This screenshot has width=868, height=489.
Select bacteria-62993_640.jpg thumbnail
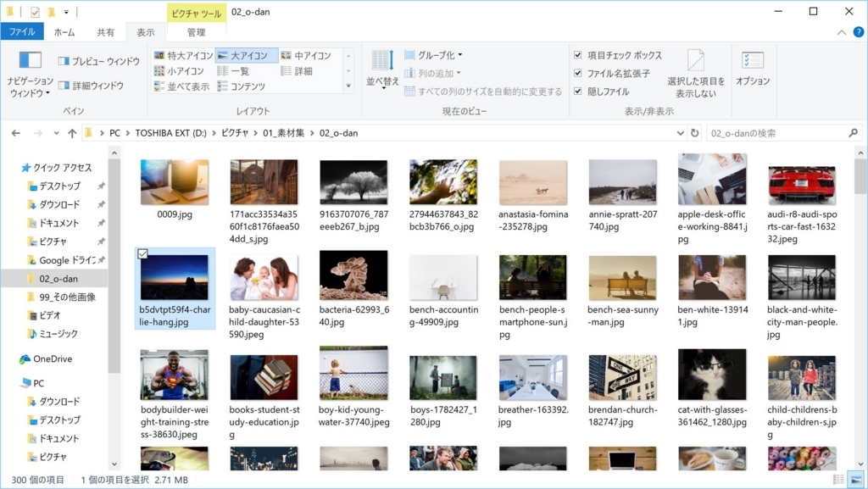pos(353,288)
